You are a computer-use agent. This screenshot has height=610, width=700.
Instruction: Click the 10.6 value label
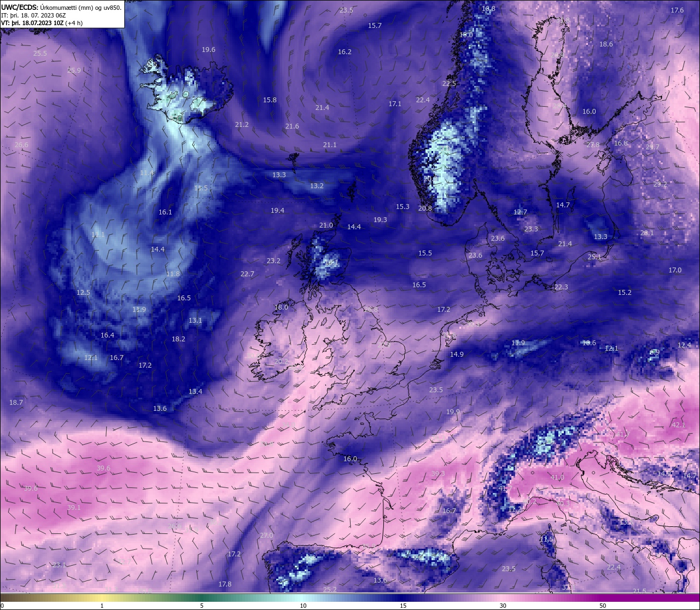(x=589, y=343)
